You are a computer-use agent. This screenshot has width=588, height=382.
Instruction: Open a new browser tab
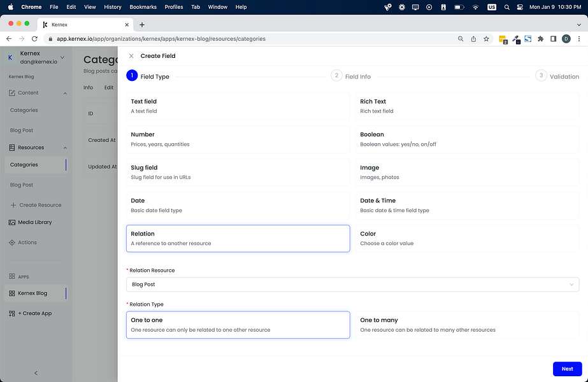click(x=142, y=25)
